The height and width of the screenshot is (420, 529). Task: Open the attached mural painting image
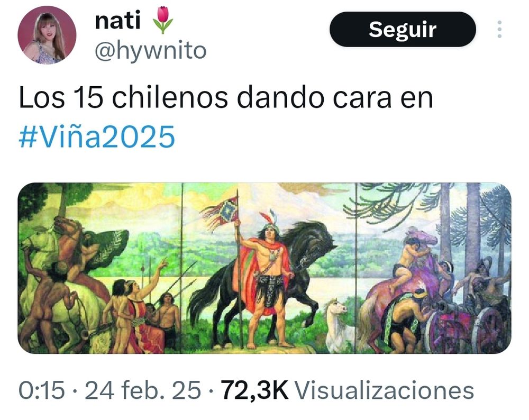[x=264, y=268]
